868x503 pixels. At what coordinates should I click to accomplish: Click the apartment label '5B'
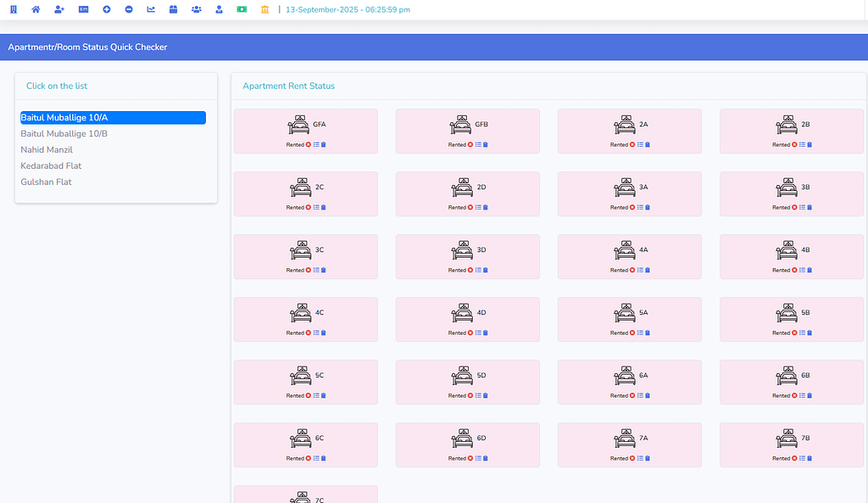(x=805, y=312)
